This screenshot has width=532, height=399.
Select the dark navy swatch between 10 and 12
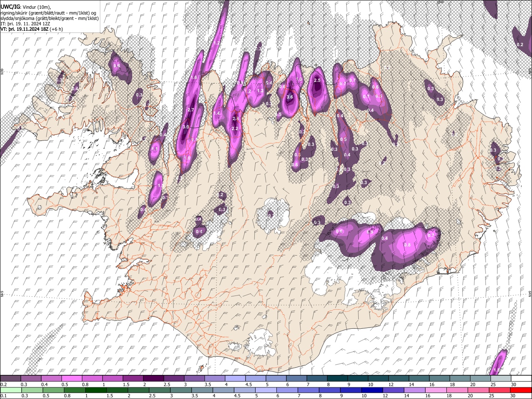coord(372,390)
